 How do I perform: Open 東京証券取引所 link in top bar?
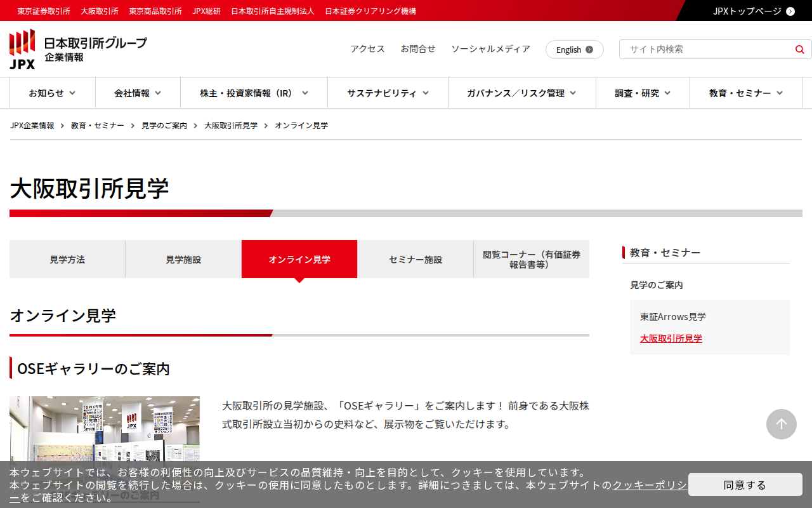point(44,11)
